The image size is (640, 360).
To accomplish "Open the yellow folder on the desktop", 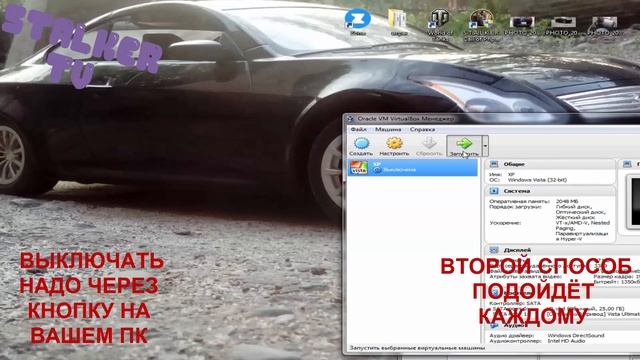I will tap(398, 22).
